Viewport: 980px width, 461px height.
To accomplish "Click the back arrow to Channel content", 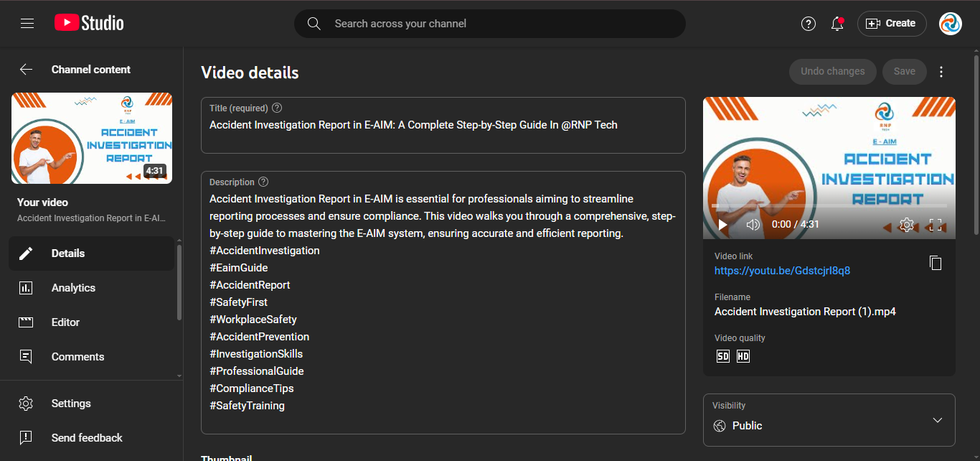I will [26, 70].
